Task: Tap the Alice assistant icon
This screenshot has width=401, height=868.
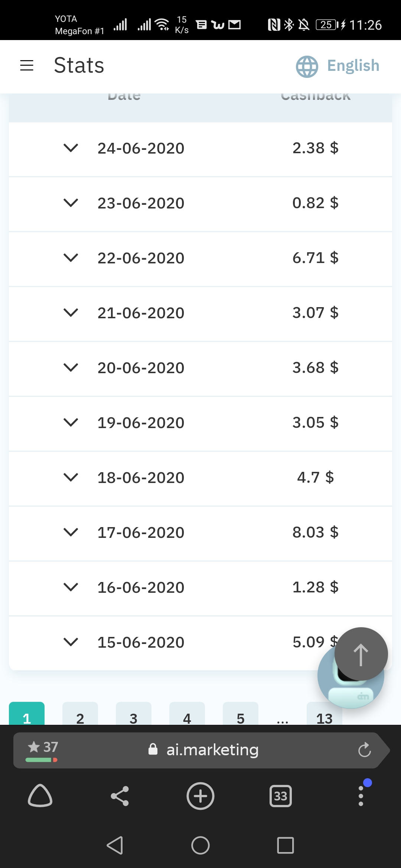Action: click(x=40, y=796)
